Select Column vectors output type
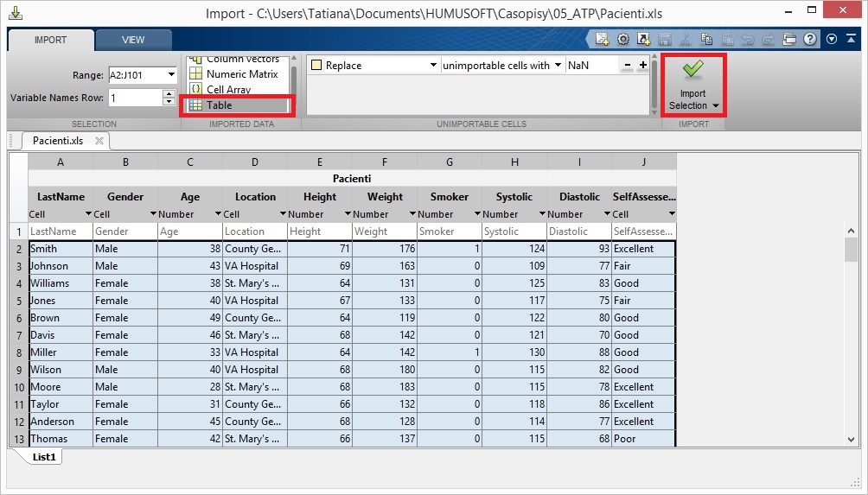 238,60
